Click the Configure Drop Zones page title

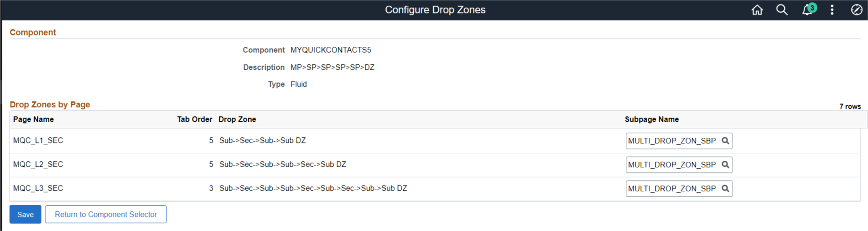435,10
